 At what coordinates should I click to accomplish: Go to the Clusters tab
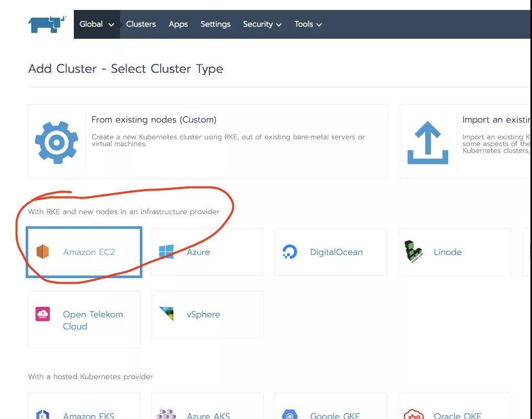[141, 24]
